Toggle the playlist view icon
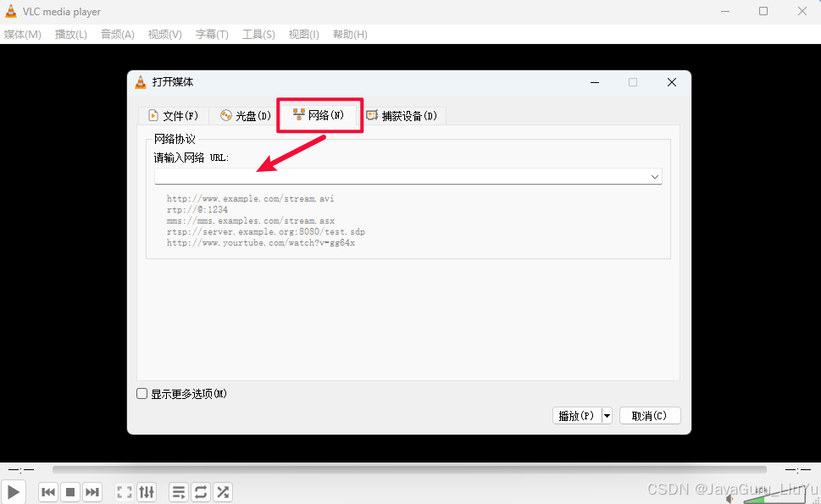The width and height of the screenshot is (821, 504). (x=179, y=492)
